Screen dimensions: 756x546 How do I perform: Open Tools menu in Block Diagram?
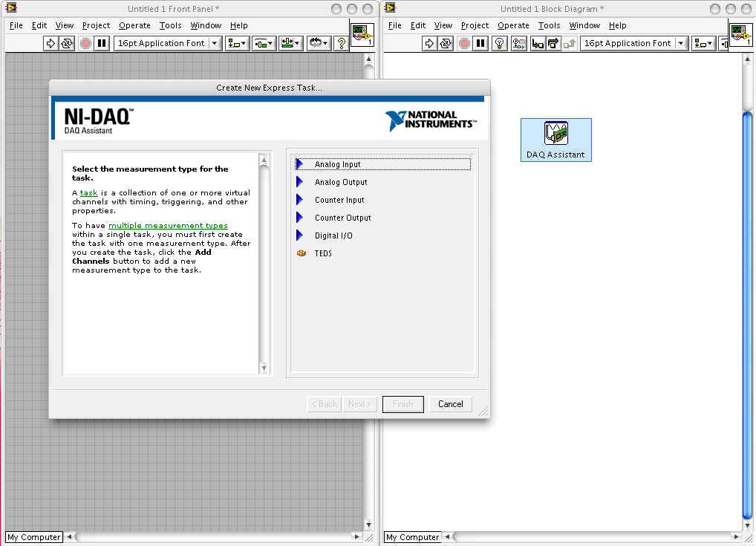[x=549, y=25]
